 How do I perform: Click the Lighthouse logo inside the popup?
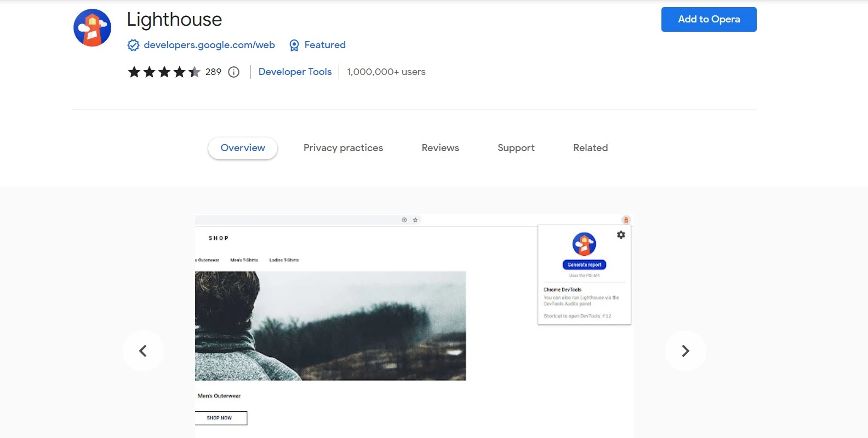(584, 244)
